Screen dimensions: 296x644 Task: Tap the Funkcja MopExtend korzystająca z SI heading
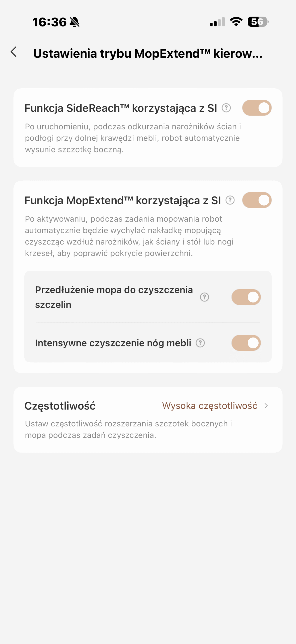pyautogui.click(x=123, y=200)
